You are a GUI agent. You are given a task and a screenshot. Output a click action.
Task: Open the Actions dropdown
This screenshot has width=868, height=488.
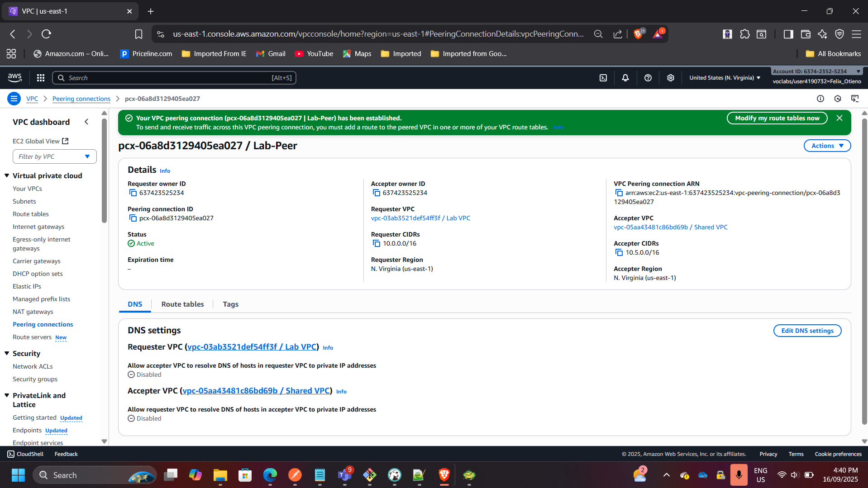tap(827, 146)
